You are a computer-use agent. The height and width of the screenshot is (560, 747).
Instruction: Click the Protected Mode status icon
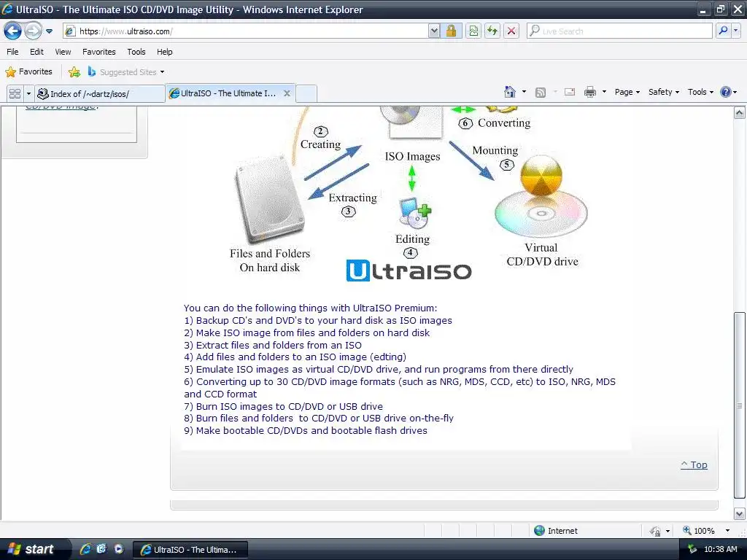(655, 531)
